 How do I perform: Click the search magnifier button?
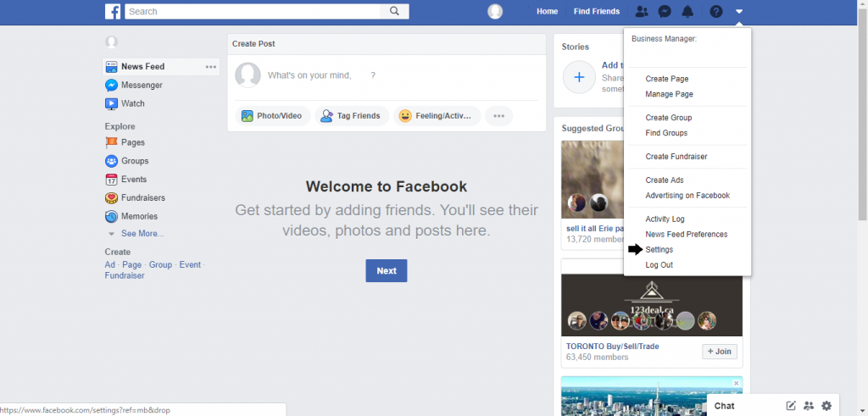coord(394,11)
